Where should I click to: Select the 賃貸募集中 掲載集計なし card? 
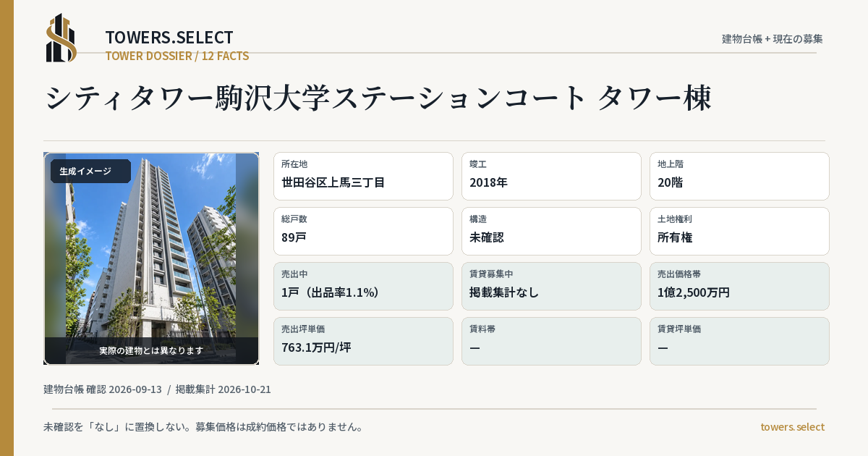tap(551, 286)
